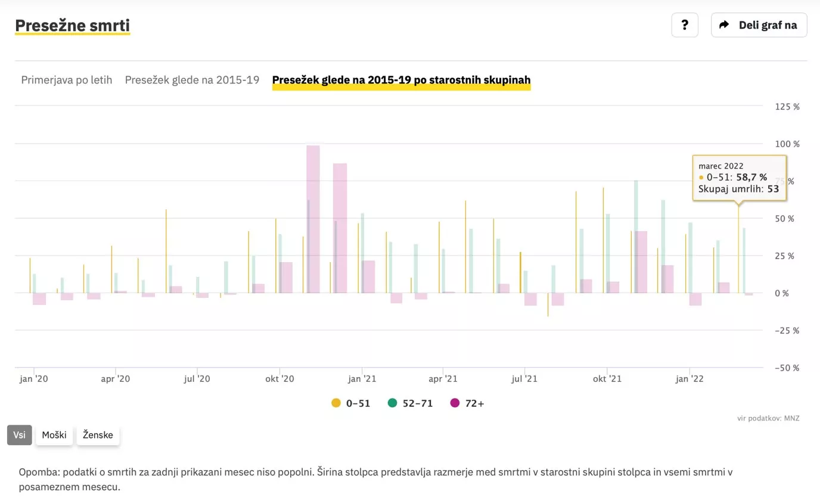
Task: Click the yellow 0–51 legend dot
Action: click(336, 403)
